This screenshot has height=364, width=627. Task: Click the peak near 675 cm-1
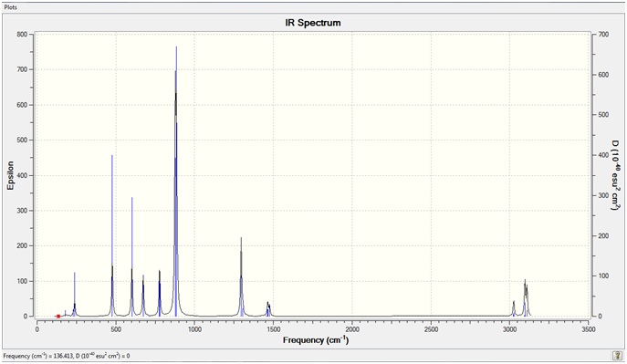pos(143,296)
